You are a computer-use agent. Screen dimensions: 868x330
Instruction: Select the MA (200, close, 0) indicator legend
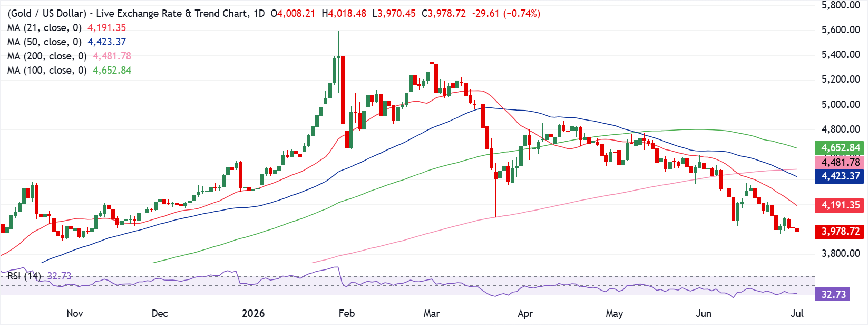[x=47, y=56]
